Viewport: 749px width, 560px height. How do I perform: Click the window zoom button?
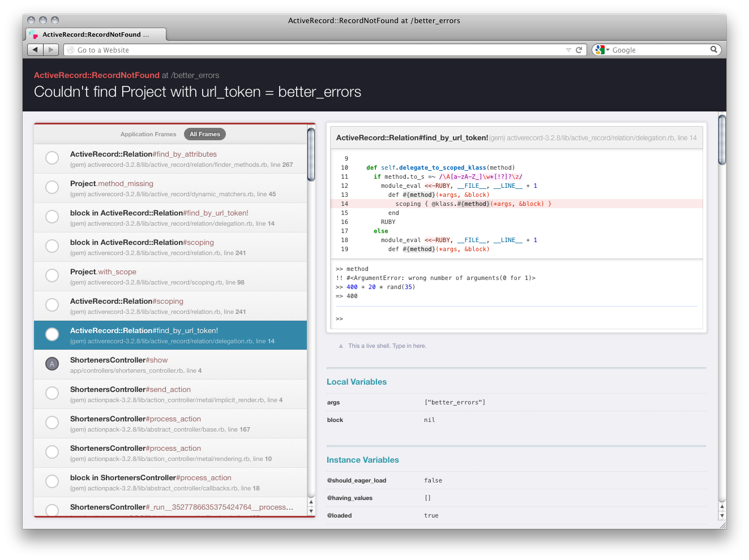point(55,20)
